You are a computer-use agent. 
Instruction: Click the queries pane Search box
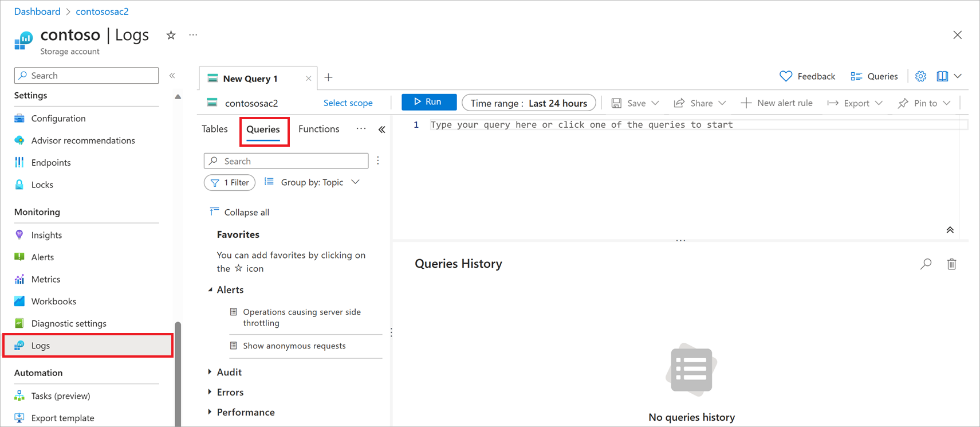tap(286, 161)
